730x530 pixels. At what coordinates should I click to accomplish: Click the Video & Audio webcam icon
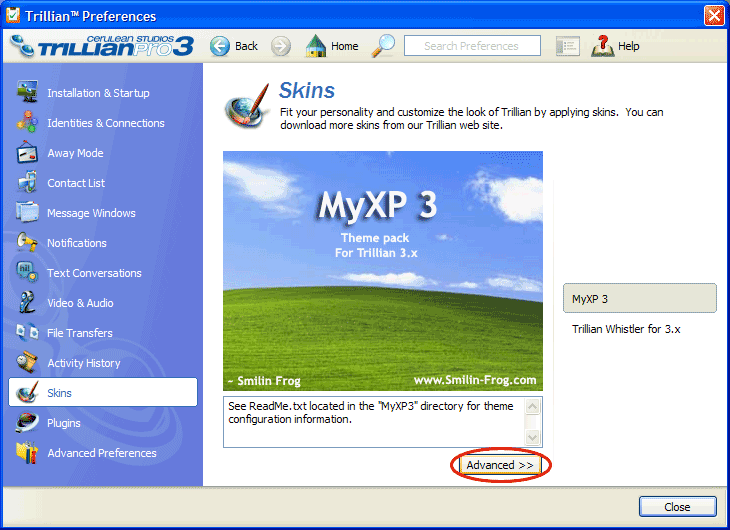tap(27, 302)
